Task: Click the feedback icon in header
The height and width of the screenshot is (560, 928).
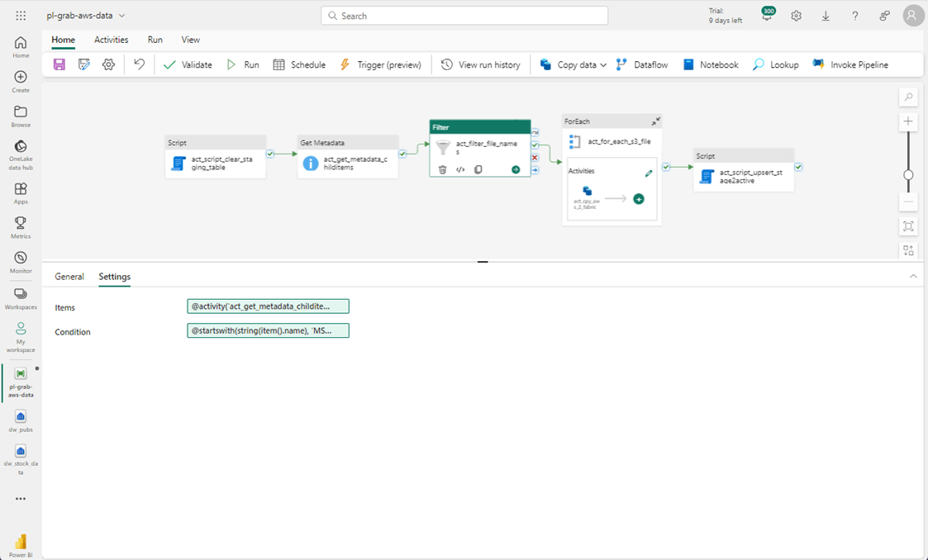Action: pos(884,16)
